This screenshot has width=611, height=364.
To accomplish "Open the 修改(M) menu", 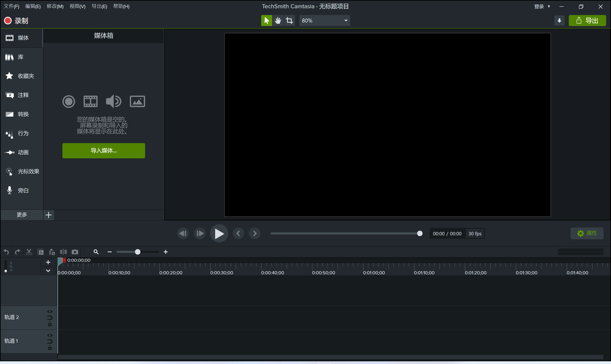I will click(55, 6).
